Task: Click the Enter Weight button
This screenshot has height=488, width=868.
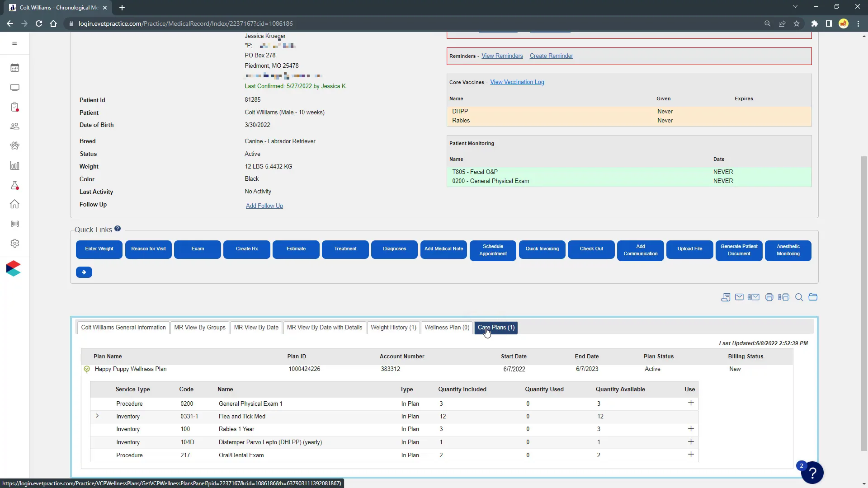Action: coord(99,249)
